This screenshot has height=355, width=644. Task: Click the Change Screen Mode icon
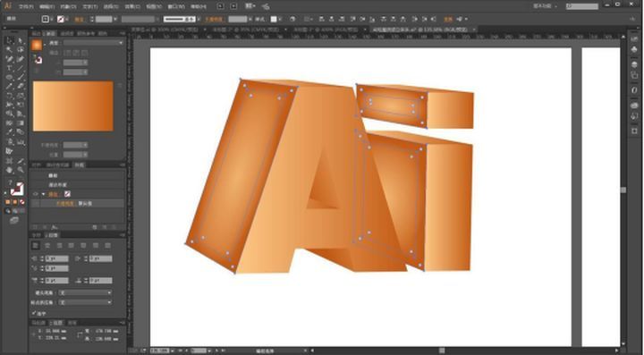[x=14, y=220]
